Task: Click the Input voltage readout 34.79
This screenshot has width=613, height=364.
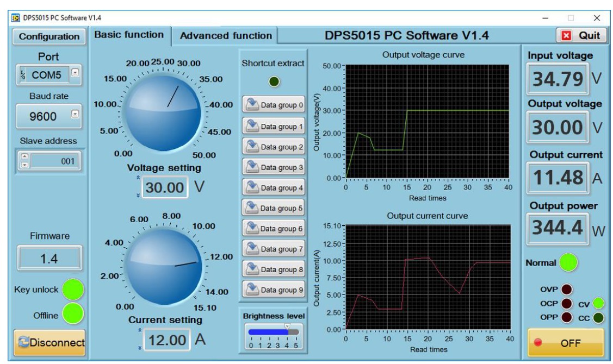Action: click(x=558, y=79)
